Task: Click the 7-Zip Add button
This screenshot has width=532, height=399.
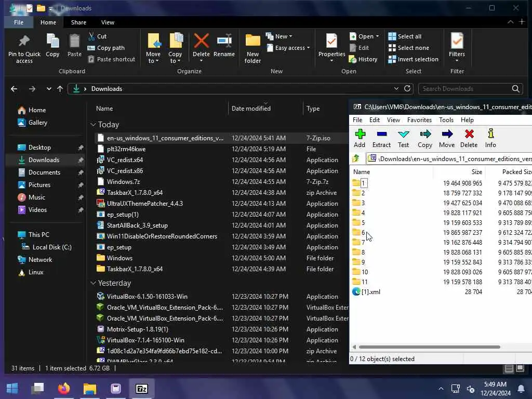Action: (360, 138)
